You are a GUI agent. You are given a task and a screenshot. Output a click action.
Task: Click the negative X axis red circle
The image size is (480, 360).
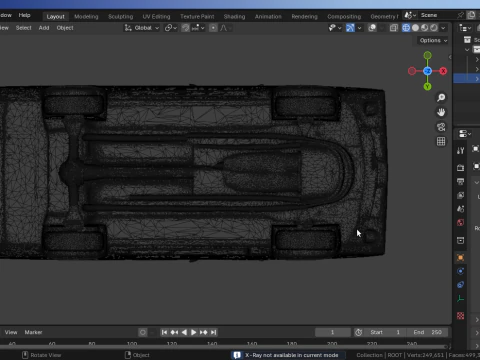click(x=412, y=71)
